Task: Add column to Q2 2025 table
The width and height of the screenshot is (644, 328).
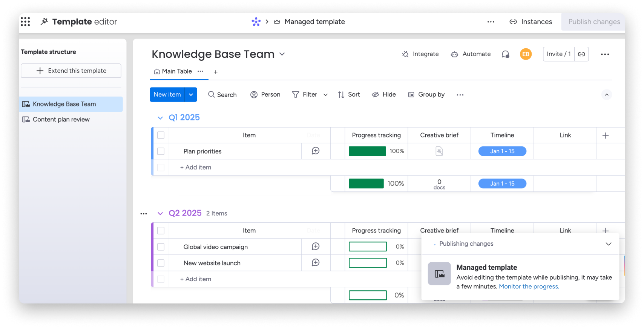Action: pos(606,231)
